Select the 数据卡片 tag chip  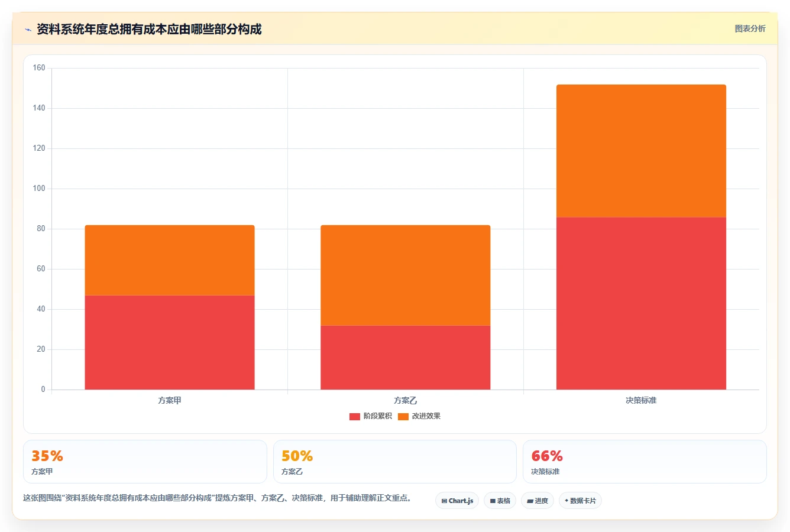(580, 501)
